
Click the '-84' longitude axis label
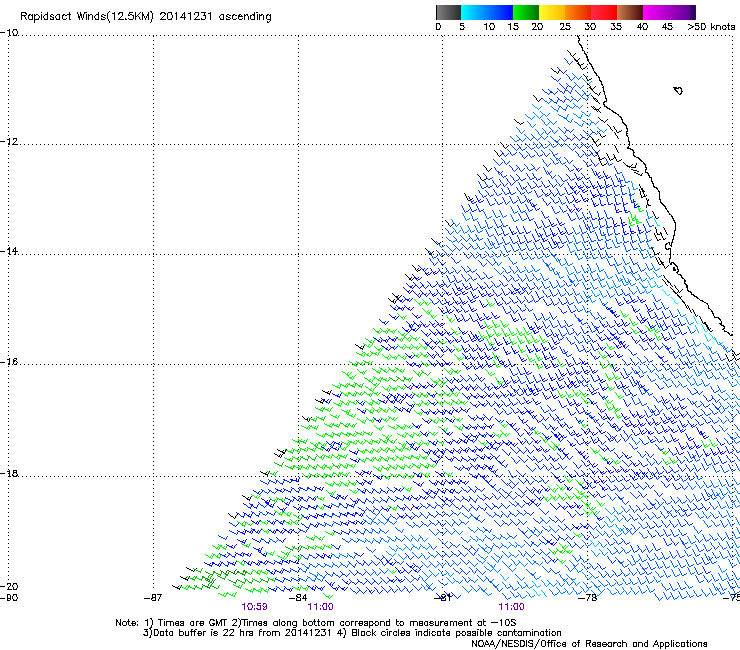298,598
